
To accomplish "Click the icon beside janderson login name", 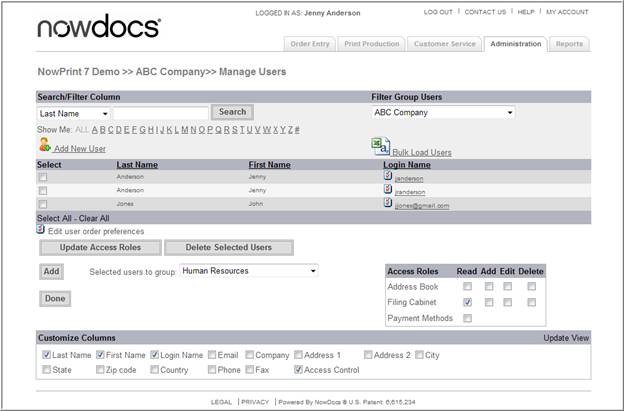I will 388,176.
